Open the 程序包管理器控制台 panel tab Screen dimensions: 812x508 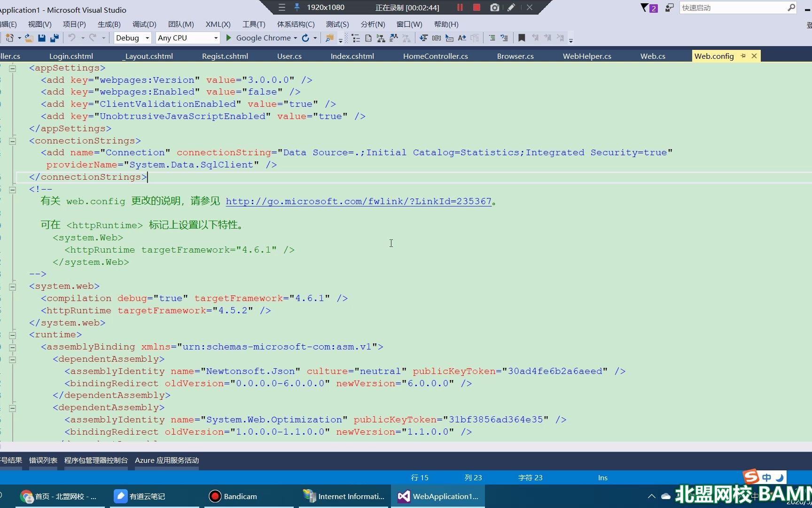[96, 460]
